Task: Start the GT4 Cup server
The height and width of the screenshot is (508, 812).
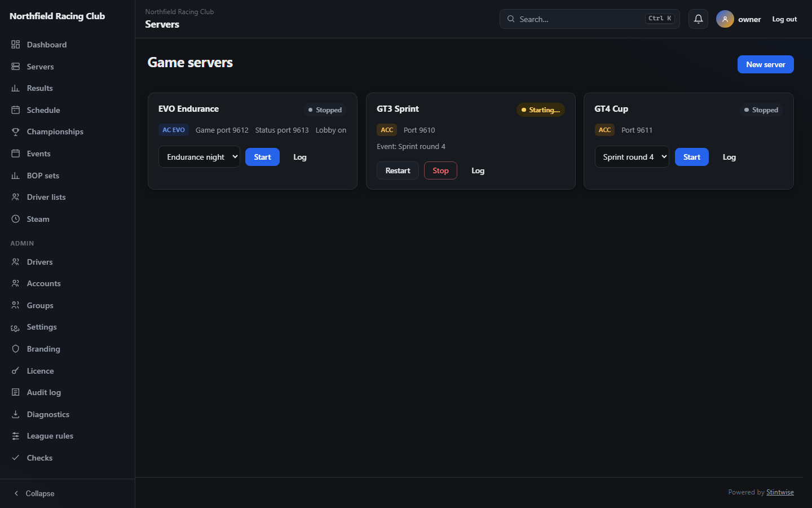Action: click(x=691, y=157)
